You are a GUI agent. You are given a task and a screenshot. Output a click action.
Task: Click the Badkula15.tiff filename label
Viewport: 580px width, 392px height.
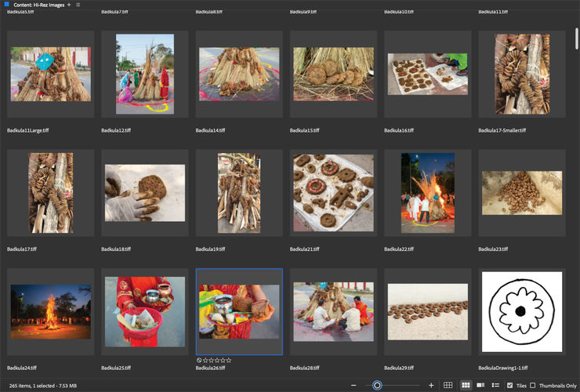pyautogui.click(x=304, y=130)
